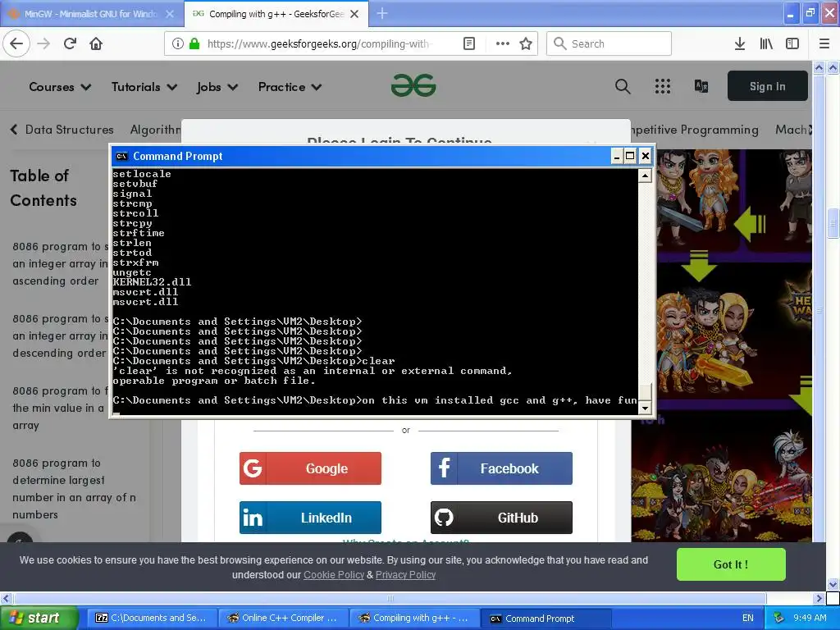The width and height of the screenshot is (840, 630).
Task: Click the URL address field
Action: (x=319, y=43)
